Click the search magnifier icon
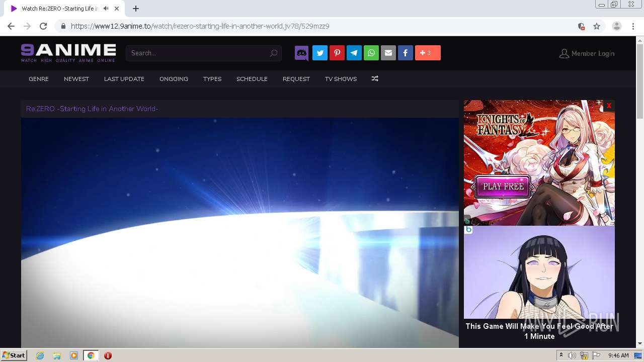 274,53
